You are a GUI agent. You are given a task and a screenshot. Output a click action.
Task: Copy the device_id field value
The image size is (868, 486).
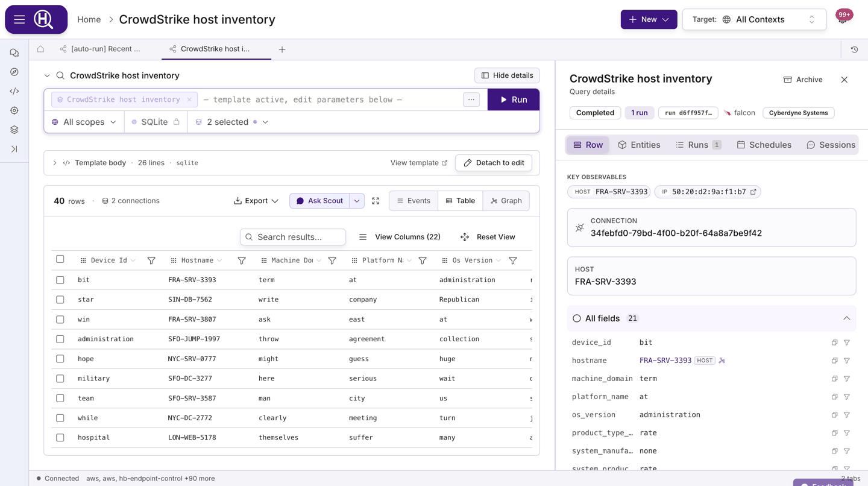coord(834,342)
